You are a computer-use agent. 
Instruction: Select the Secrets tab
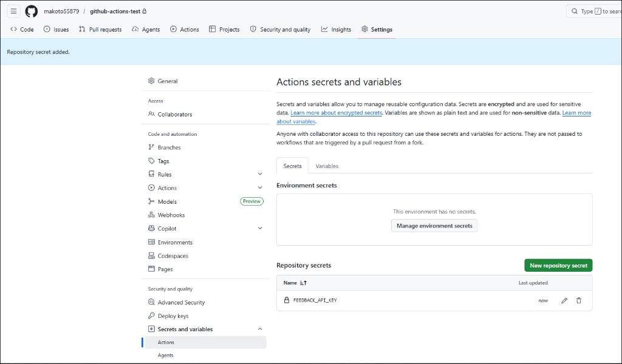tap(292, 166)
